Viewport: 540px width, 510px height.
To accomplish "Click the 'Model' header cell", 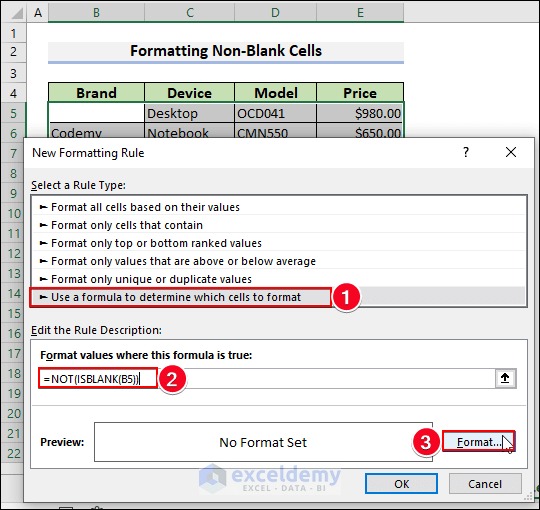I will (x=276, y=93).
